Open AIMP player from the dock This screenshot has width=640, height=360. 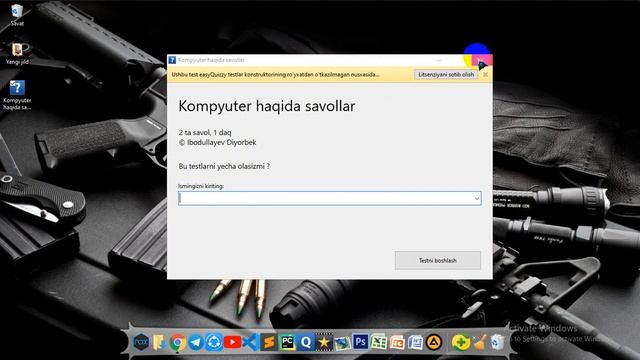pyautogui.click(x=434, y=342)
